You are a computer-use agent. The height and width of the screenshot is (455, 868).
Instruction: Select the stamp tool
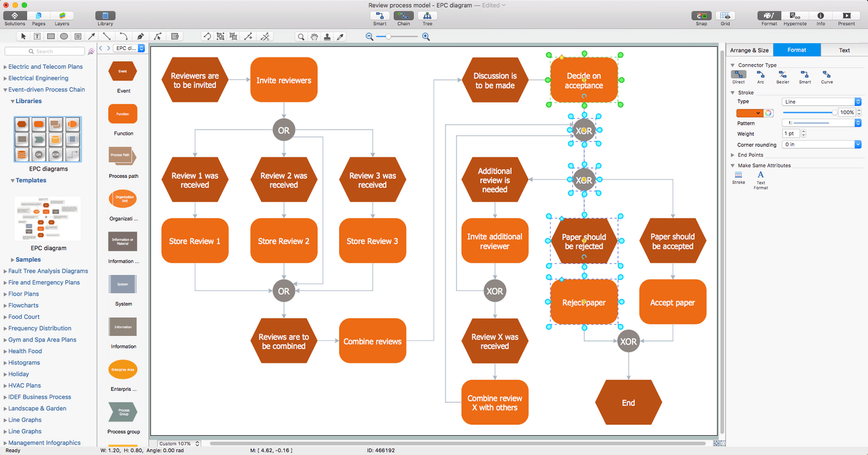tap(328, 36)
